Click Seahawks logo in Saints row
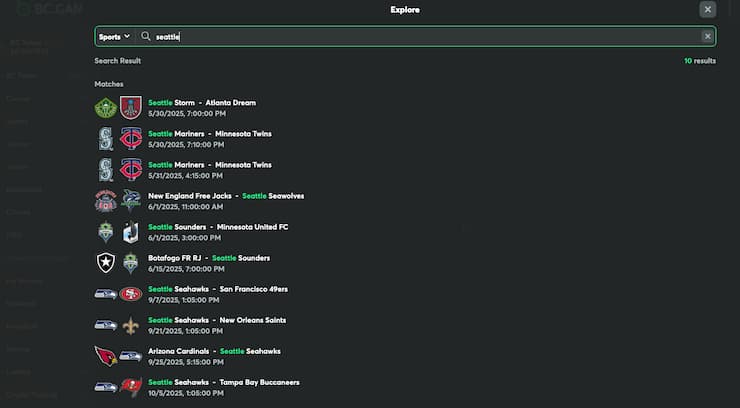Image resolution: width=740 pixels, height=408 pixels. click(106, 325)
